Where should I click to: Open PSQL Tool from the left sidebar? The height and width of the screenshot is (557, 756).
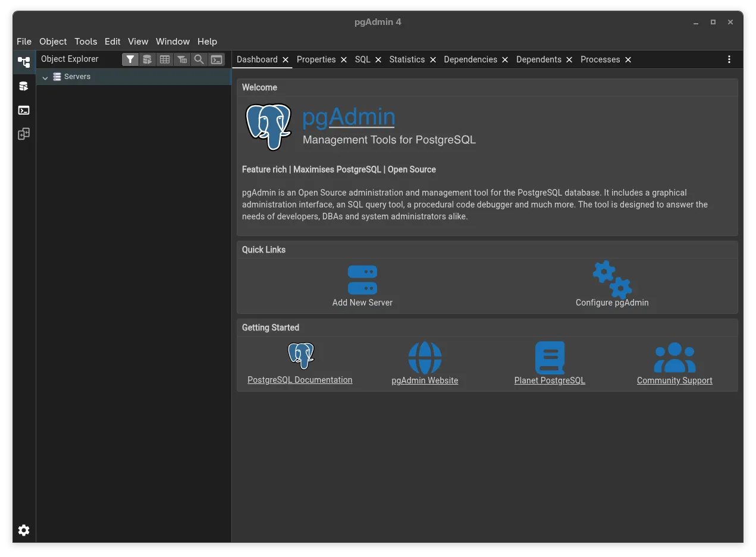click(24, 110)
